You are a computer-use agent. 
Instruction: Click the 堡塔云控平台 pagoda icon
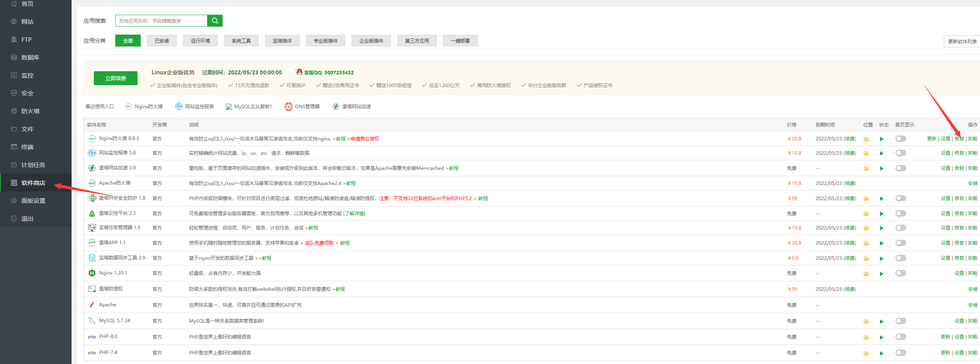click(x=92, y=214)
